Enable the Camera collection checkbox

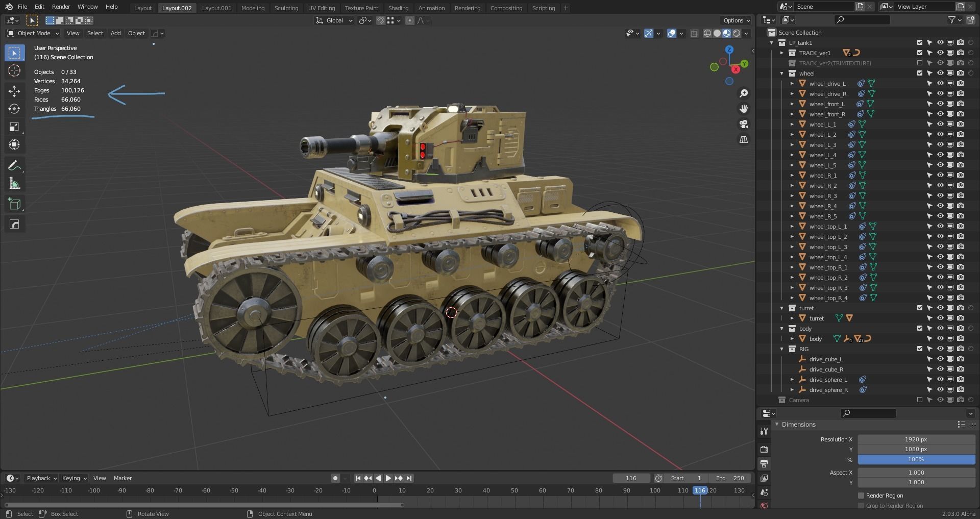(x=920, y=400)
